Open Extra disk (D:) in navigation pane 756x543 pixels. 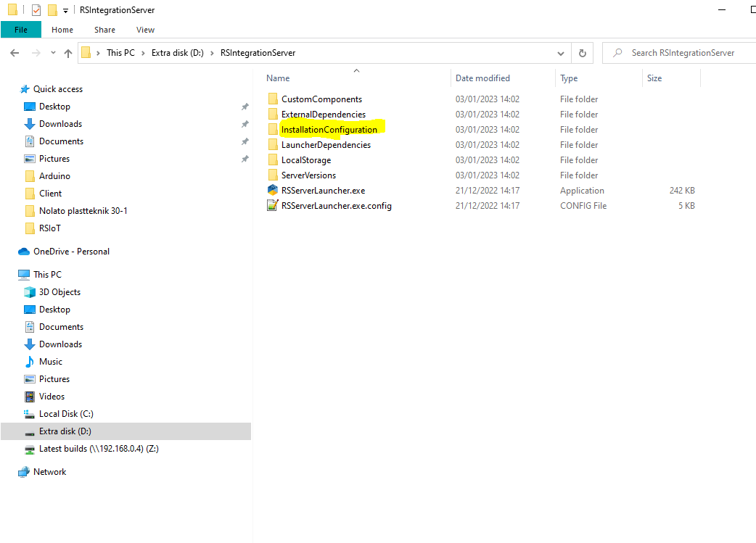pyautogui.click(x=65, y=431)
